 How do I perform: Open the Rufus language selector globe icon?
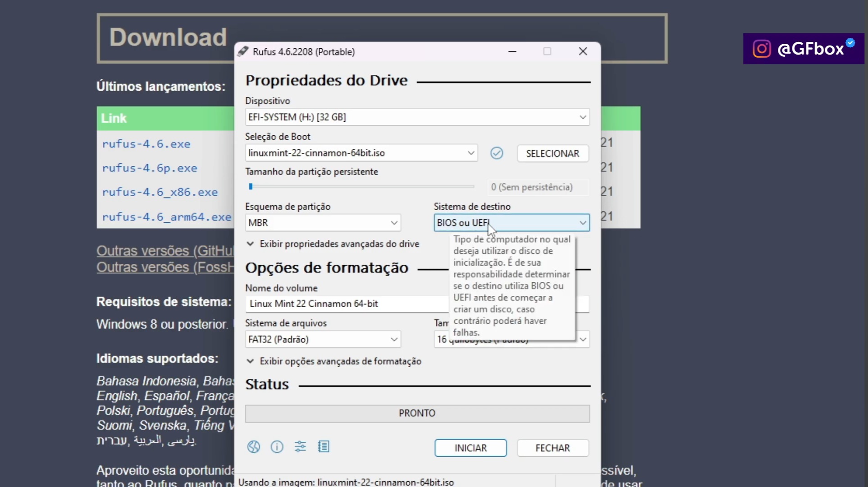click(x=253, y=447)
